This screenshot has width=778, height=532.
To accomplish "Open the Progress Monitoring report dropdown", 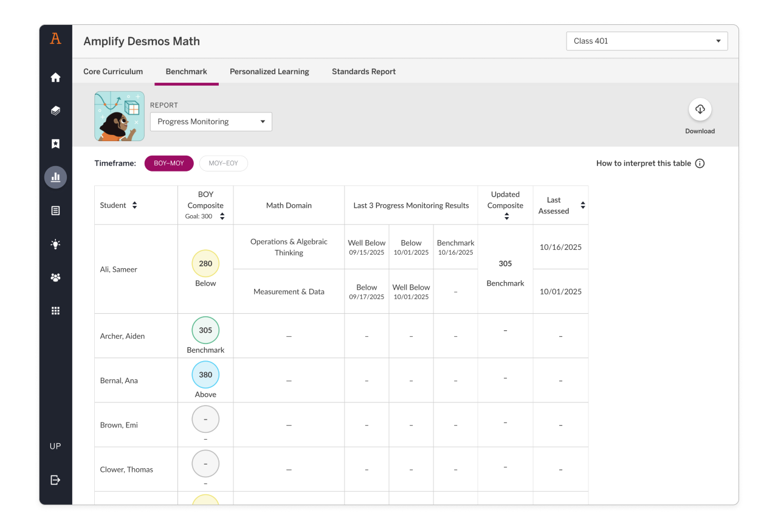I will pyautogui.click(x=211, y=121).
